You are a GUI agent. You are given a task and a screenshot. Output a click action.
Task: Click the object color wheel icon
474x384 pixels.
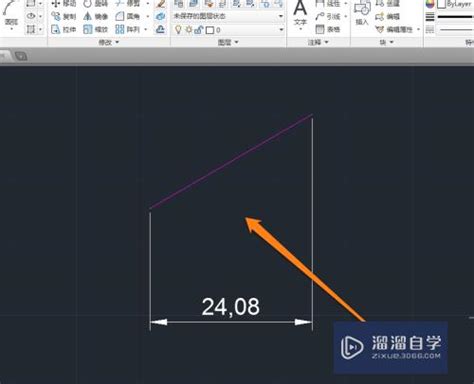click(430, 4)
